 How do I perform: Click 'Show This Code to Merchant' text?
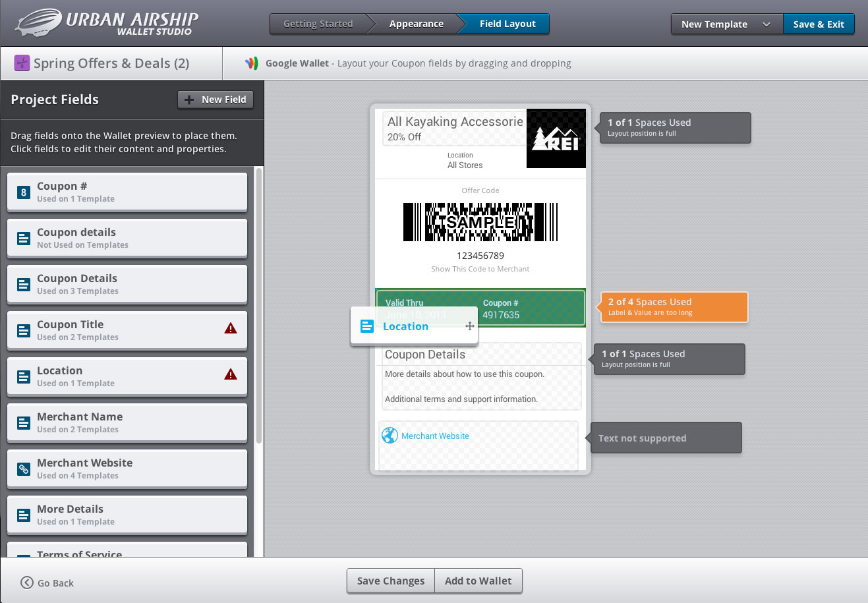[480, 269]
